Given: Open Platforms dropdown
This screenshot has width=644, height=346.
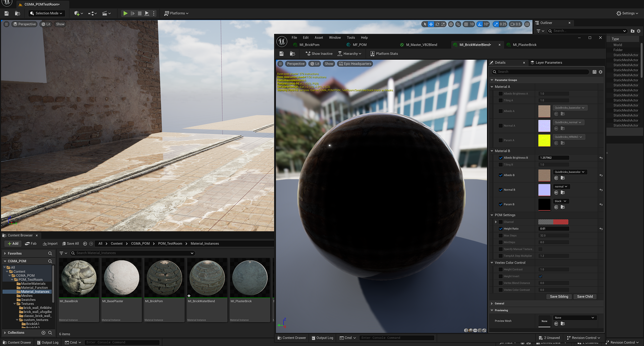Looking at the screenshot, I should 176,13.
